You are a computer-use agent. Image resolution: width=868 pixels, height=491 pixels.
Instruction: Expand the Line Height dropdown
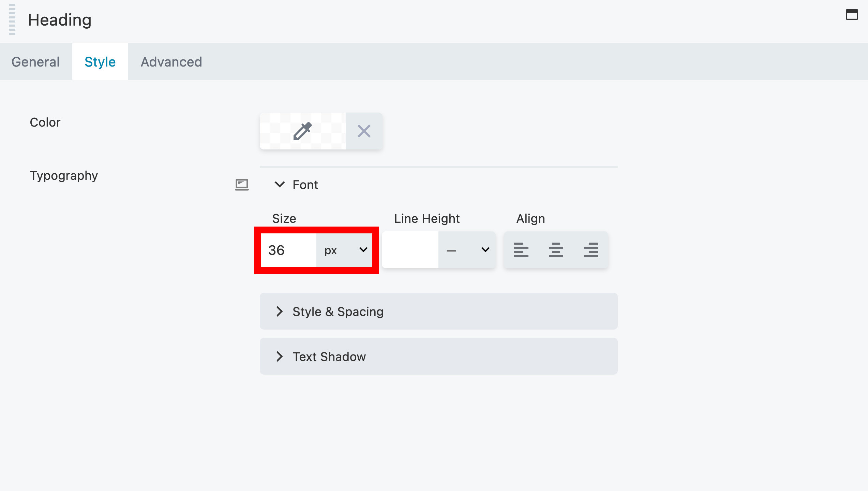pos(485,249)
